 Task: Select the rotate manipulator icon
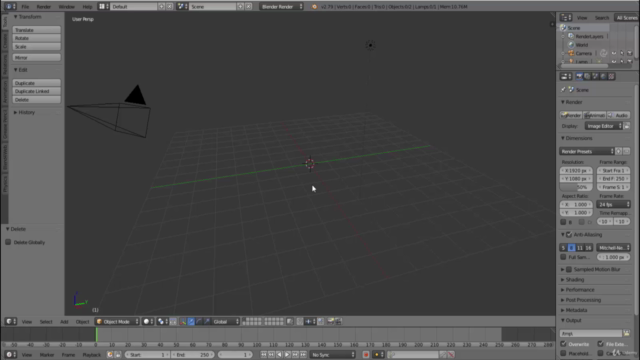[x=199, y=322]
